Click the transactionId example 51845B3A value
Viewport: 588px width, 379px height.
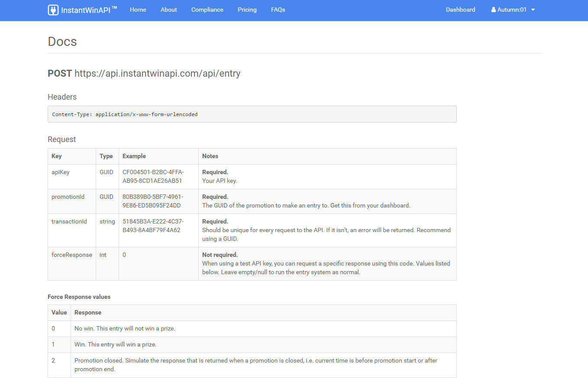[153, 226]
